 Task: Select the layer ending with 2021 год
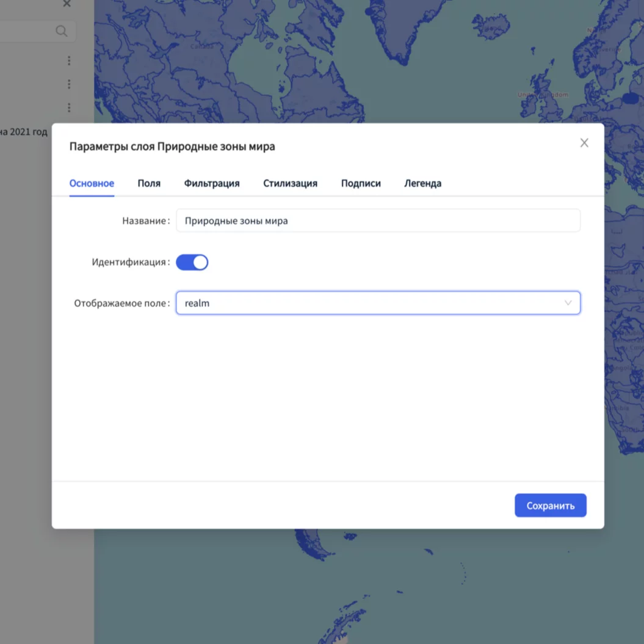tap(23, 132)
